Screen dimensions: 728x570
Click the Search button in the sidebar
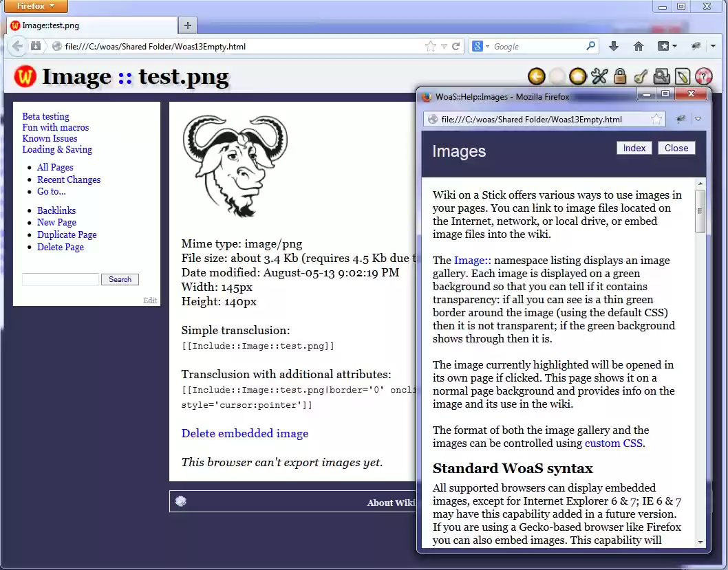point(120,279)
